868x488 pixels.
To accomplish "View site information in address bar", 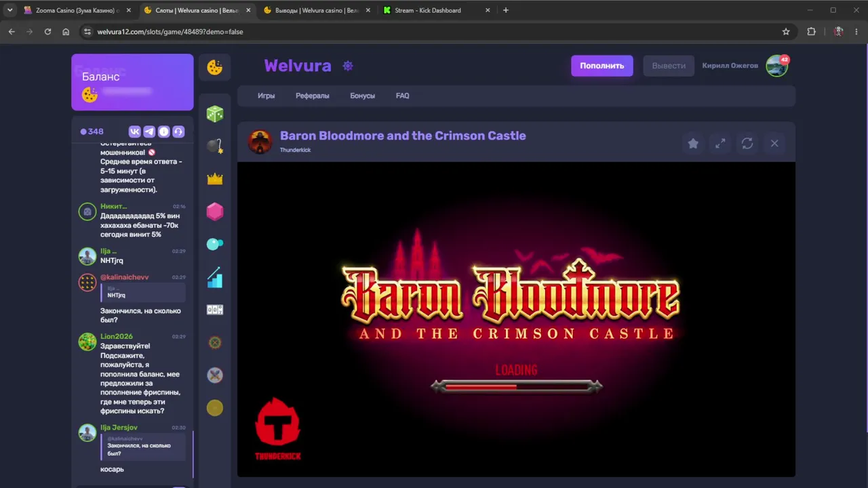I will (x=87, y=32).
